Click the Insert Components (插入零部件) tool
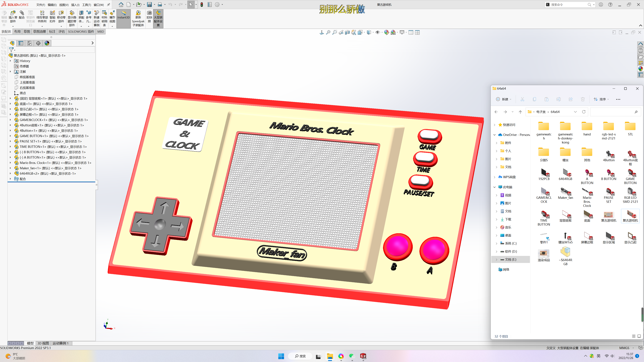 pos(13,17)
